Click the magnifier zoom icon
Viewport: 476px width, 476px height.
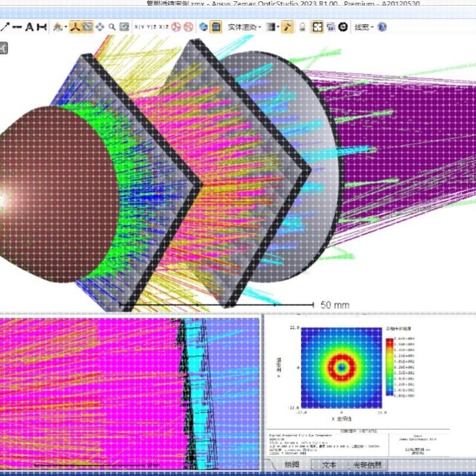click(x=112, y=27)
